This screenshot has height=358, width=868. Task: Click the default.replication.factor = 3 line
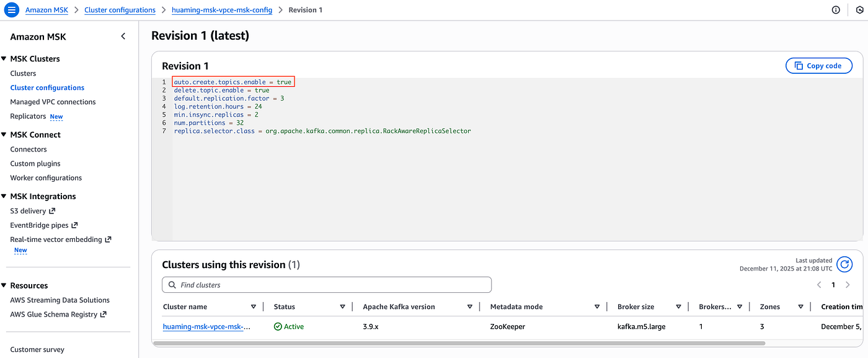(229, 98)
